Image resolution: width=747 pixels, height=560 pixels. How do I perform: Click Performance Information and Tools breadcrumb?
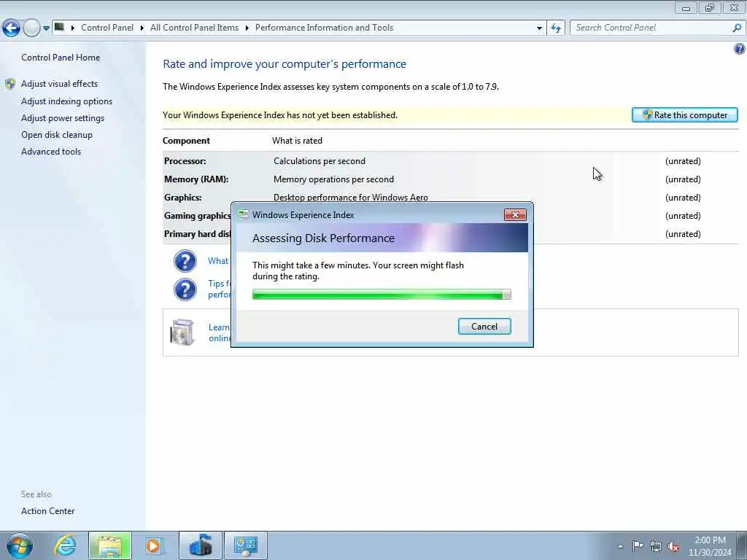[324, 28]
